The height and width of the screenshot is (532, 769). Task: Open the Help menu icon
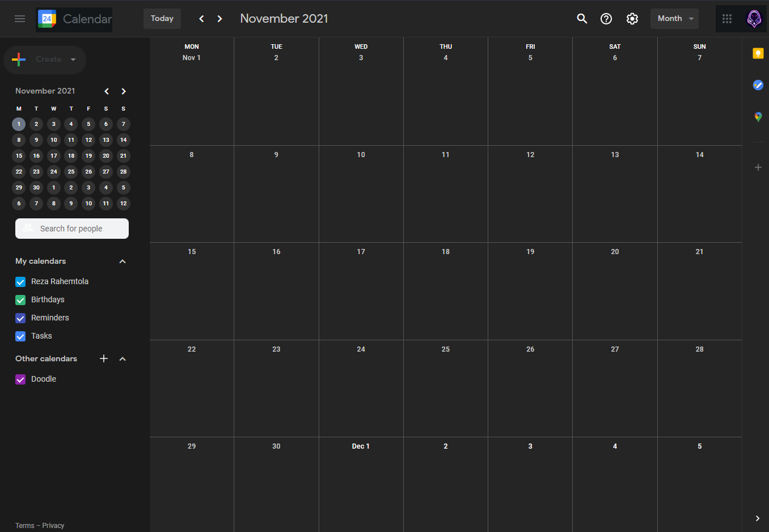click(606, 18)
